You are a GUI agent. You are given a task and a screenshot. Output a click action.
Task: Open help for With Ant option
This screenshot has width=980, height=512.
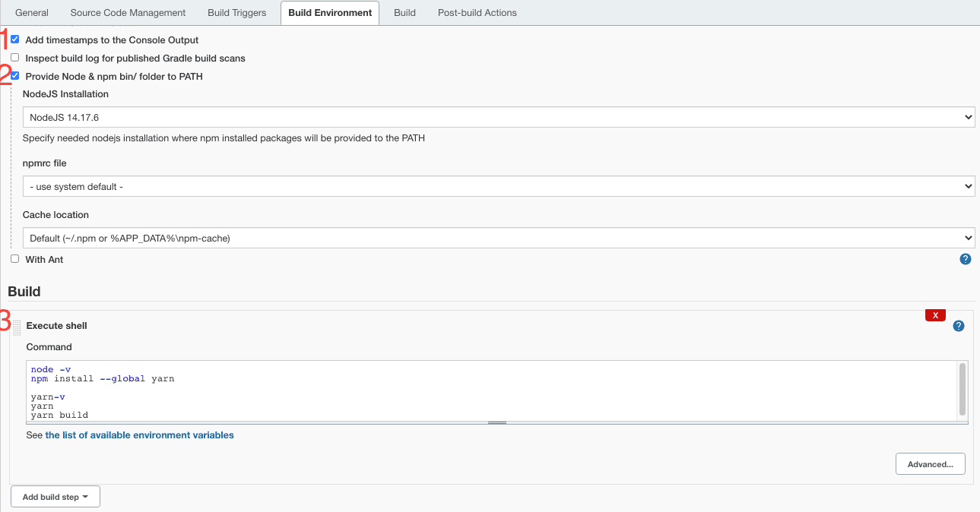966,259
